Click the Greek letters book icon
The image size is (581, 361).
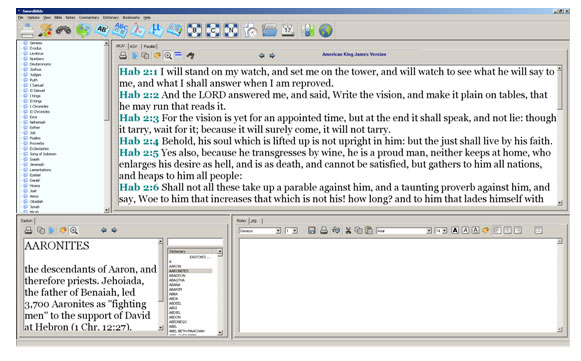tap(156, 30)
